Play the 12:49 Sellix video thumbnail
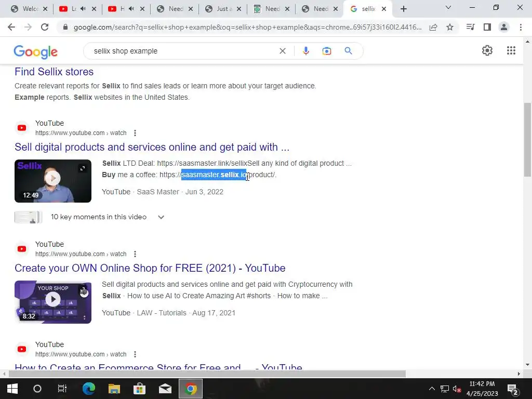 [53, 181]
